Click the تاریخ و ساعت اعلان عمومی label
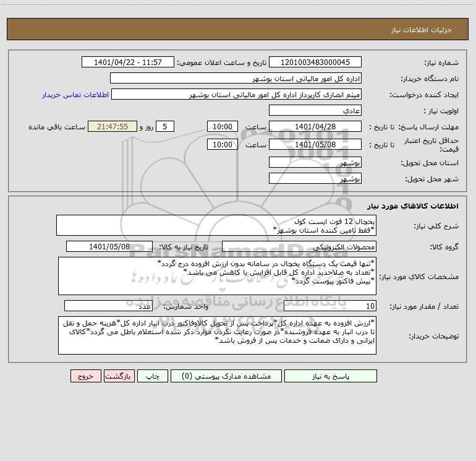This screenshot has height=461, width=476. (221, 62)
